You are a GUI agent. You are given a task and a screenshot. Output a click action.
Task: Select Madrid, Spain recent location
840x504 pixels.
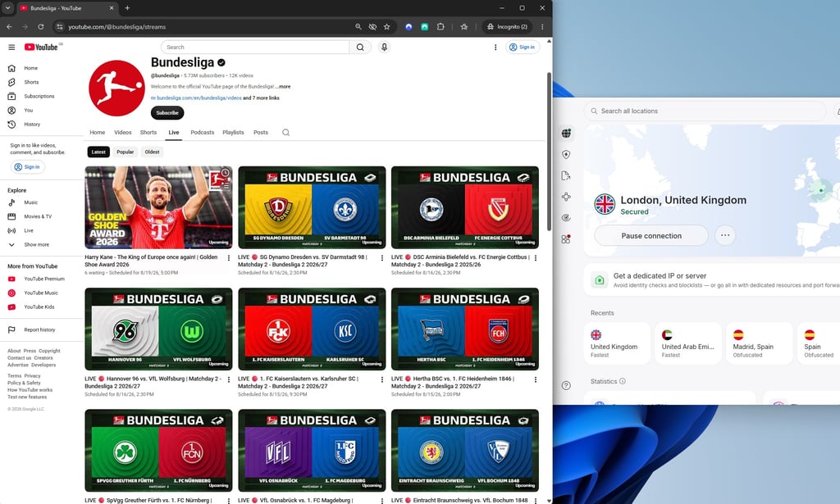pyautogui.click(x=759, y=343)
